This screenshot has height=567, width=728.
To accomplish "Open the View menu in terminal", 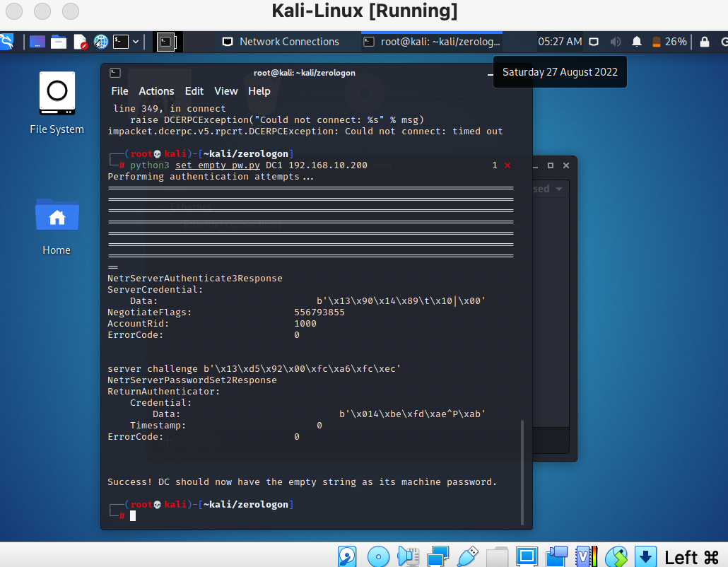I will tap(225, 91).
